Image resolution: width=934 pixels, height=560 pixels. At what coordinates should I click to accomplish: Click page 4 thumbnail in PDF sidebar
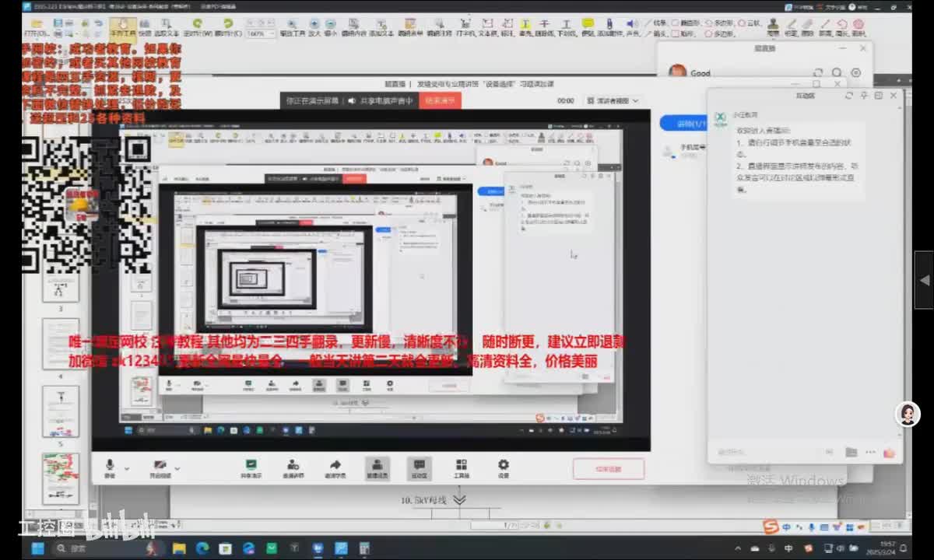tap(61, 343)
